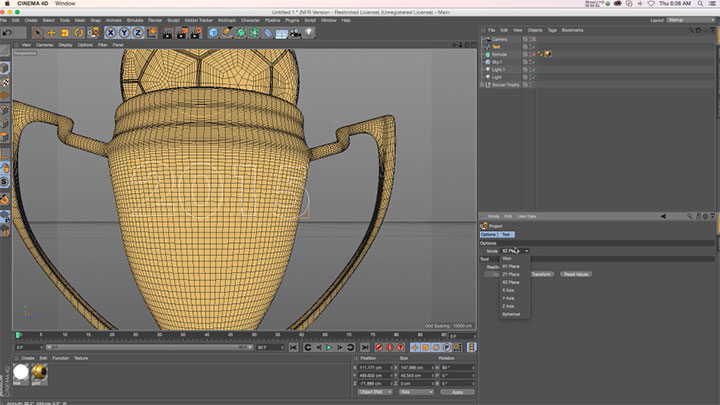
Task: Toggle Light enable checkmark
Action: (x=534, y=77)
